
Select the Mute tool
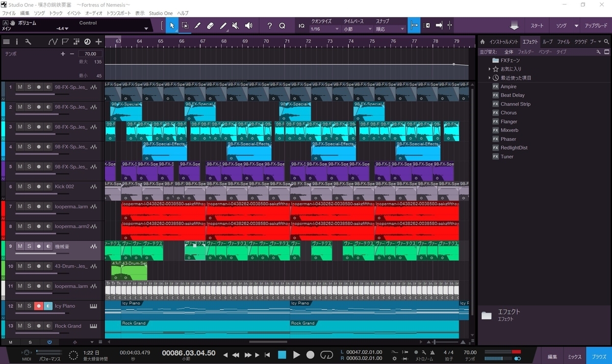(236, 25)
